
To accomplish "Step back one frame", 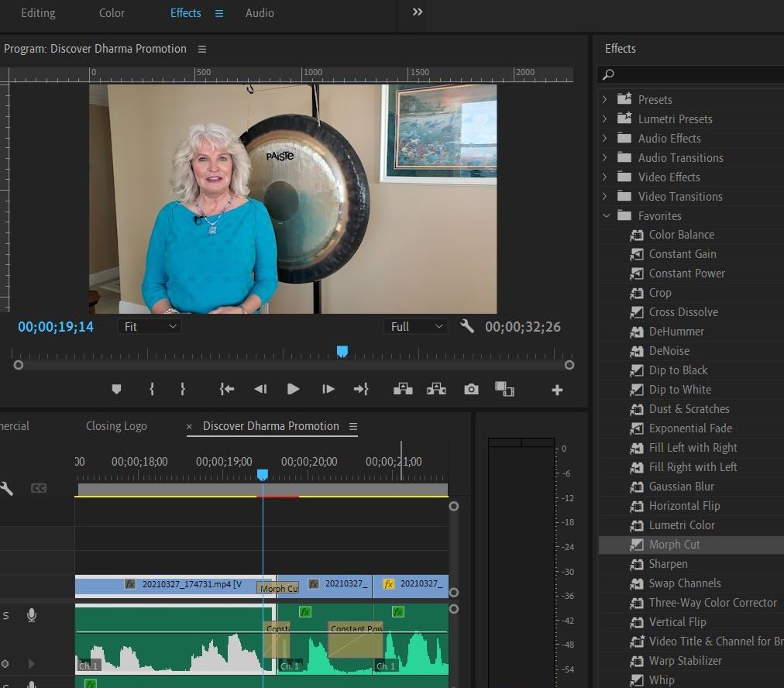I will (260, 389).
